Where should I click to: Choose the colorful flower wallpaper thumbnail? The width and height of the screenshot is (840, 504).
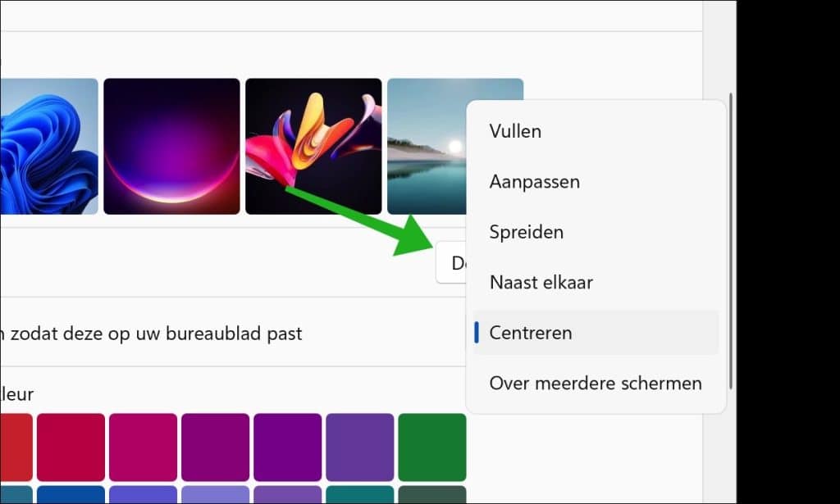coord(313,146)
